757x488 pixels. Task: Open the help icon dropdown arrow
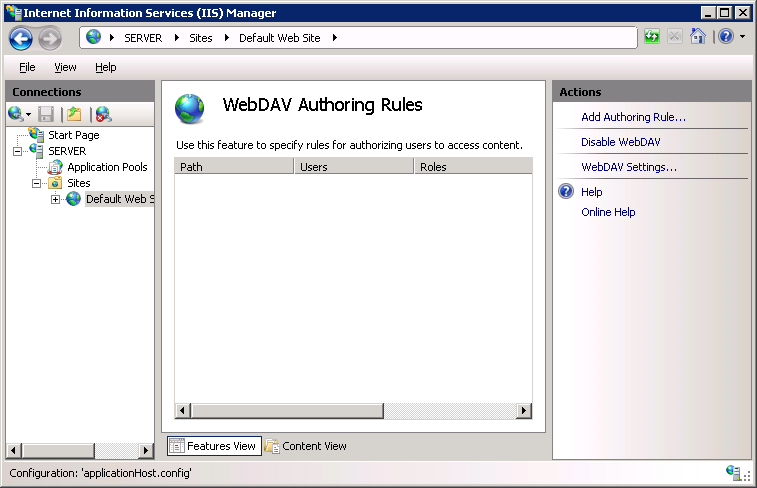pyautogui.click(x=743, y=36)
